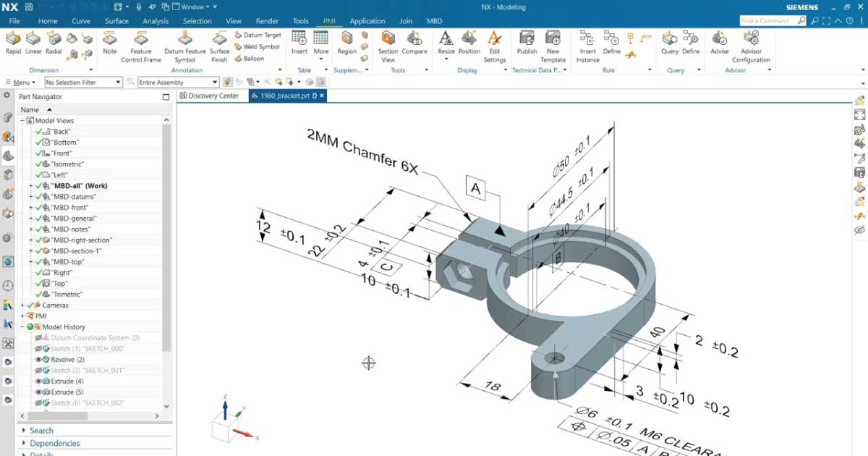Toggle the checkmark on "Isometric" view
868x456 pixels.
[39, 164]
